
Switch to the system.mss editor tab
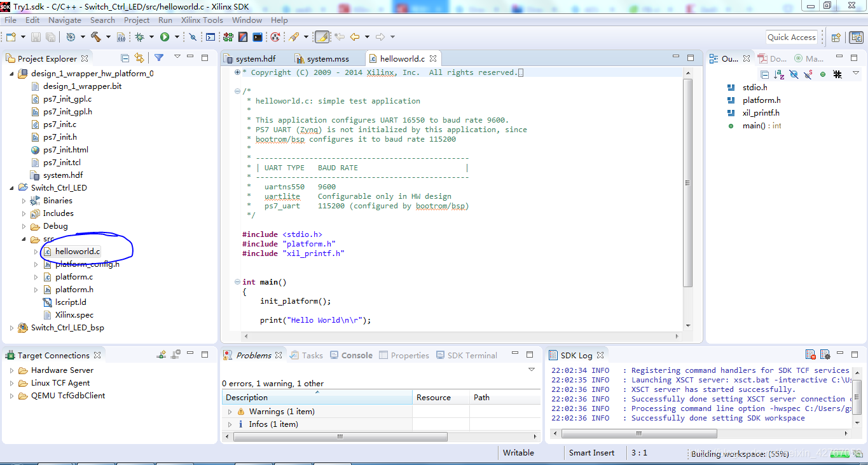[322, 58]
